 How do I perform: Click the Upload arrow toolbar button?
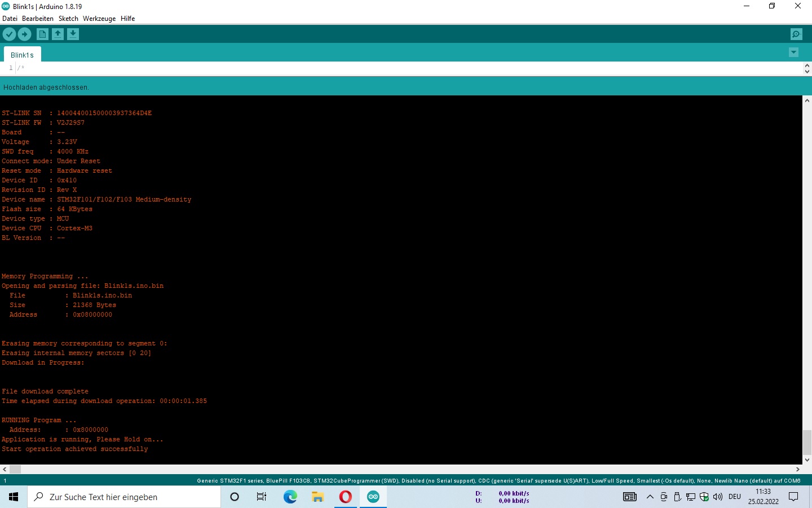(24, 34)
